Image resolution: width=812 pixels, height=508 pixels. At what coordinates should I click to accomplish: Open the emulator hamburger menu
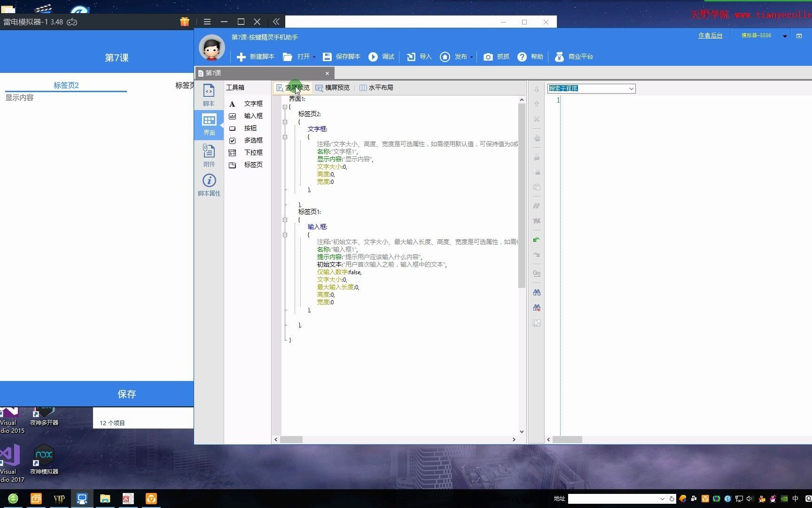[207, 22]
